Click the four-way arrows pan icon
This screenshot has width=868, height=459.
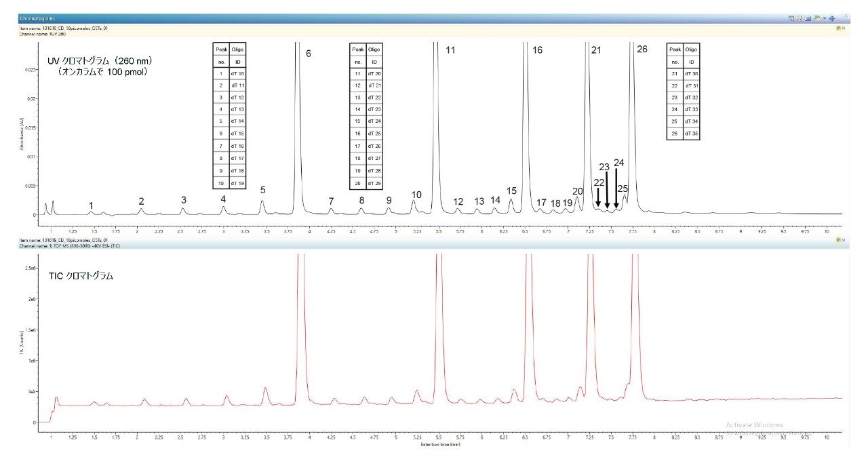coord(832,18)
